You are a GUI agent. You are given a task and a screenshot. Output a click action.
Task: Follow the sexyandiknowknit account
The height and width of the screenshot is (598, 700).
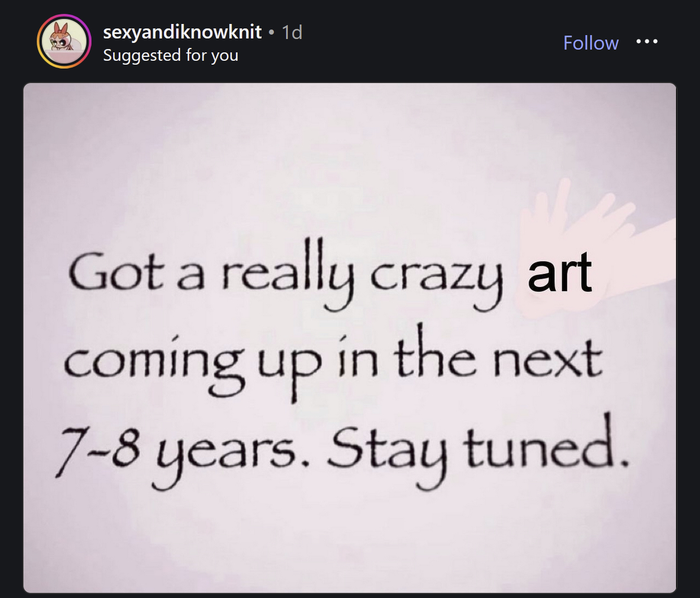[x=591, y=43]
